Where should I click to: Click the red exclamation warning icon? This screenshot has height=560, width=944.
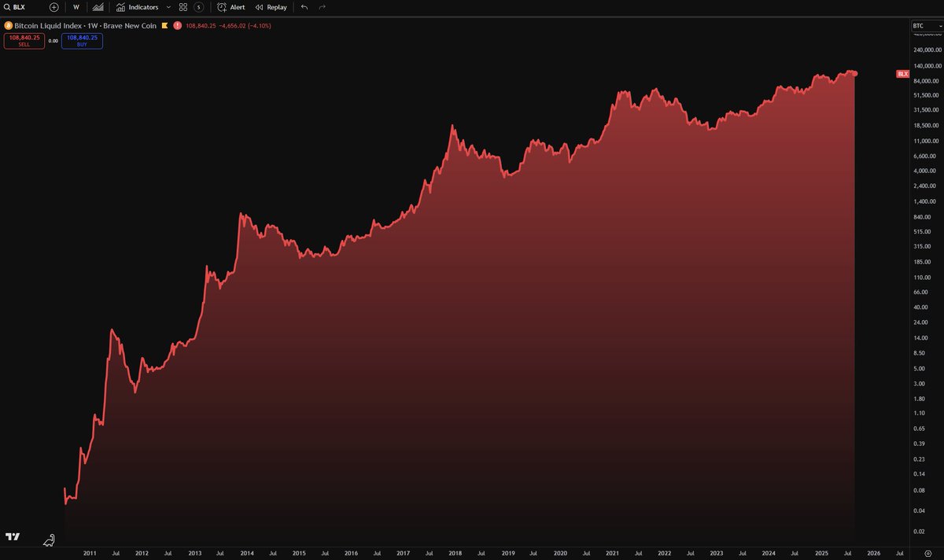[179, 26]
